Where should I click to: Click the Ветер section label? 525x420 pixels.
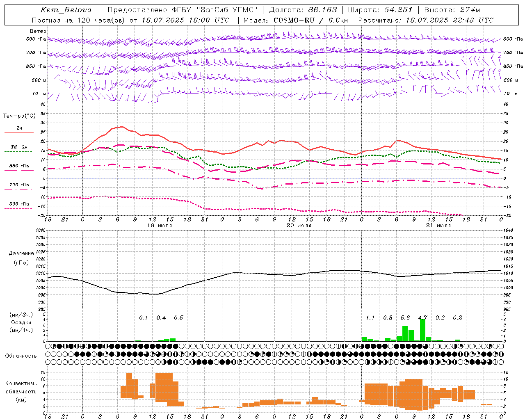(x=38, y=31)
